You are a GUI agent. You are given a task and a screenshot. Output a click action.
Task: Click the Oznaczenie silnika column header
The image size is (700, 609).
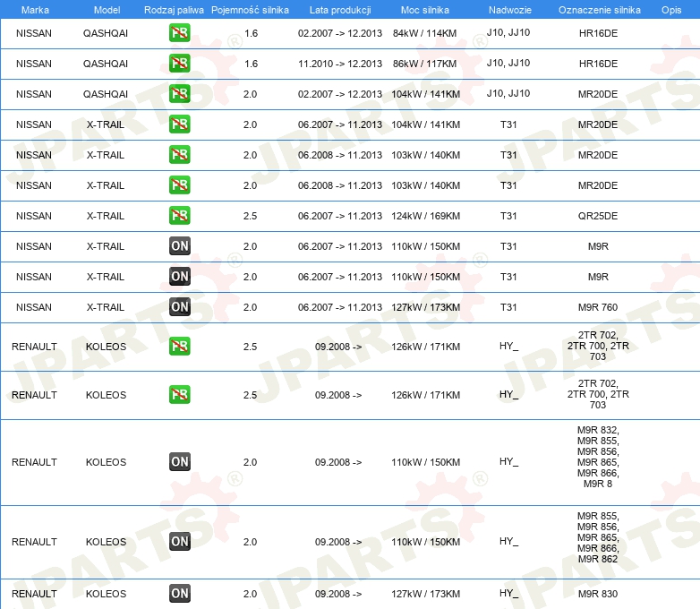coord(600,10)
